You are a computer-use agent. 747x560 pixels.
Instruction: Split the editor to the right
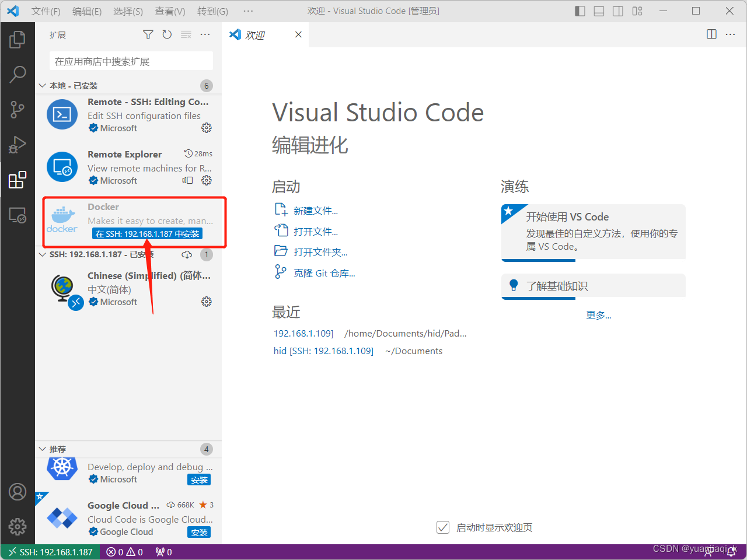[711, 34]
